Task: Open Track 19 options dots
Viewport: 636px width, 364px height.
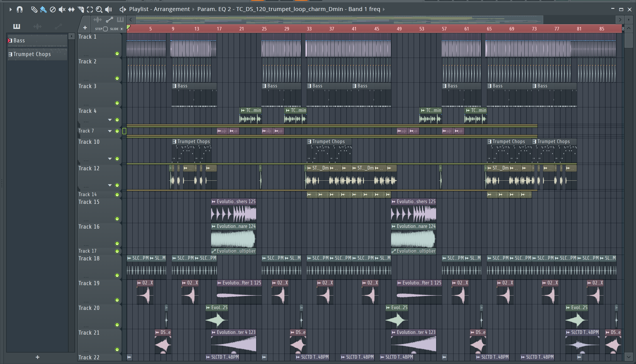Action: pos(86,302)
